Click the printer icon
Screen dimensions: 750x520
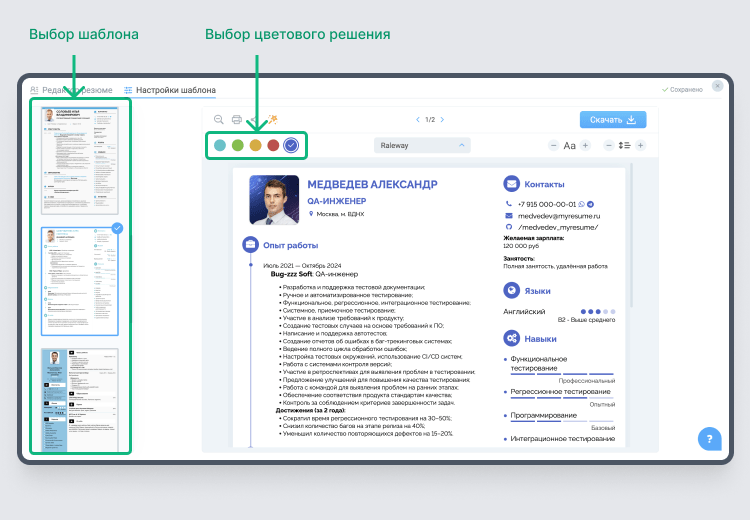(x=237, y=120)
